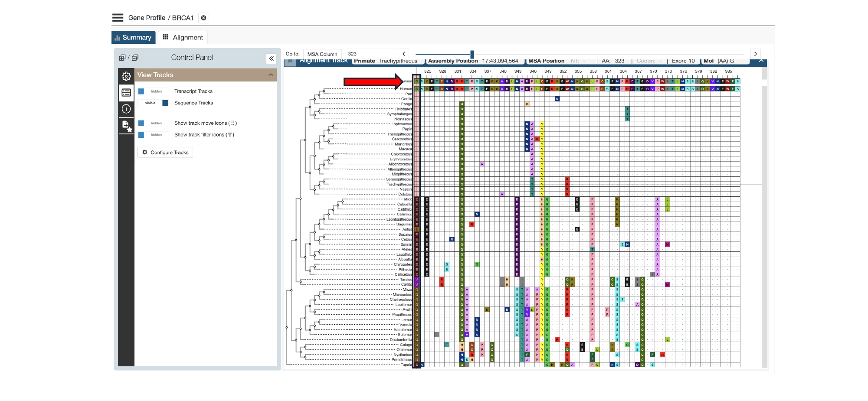The height and width of the screenshot is (401, 868).
Task: Go to next alignment position
Action: tap(756, 54)
